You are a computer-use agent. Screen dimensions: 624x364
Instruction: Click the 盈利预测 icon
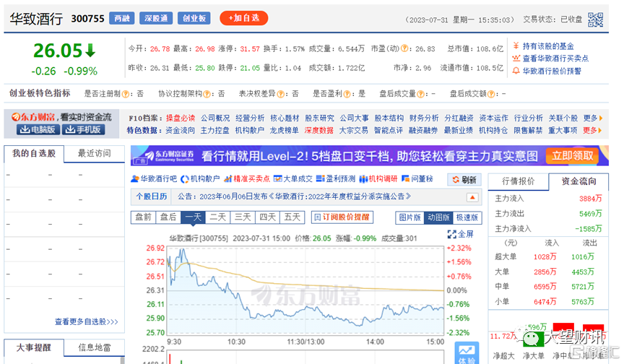(321, 179)
